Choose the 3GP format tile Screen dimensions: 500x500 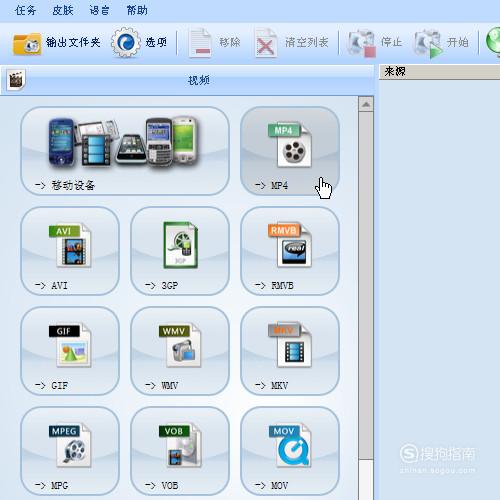[x=180, y=251]
